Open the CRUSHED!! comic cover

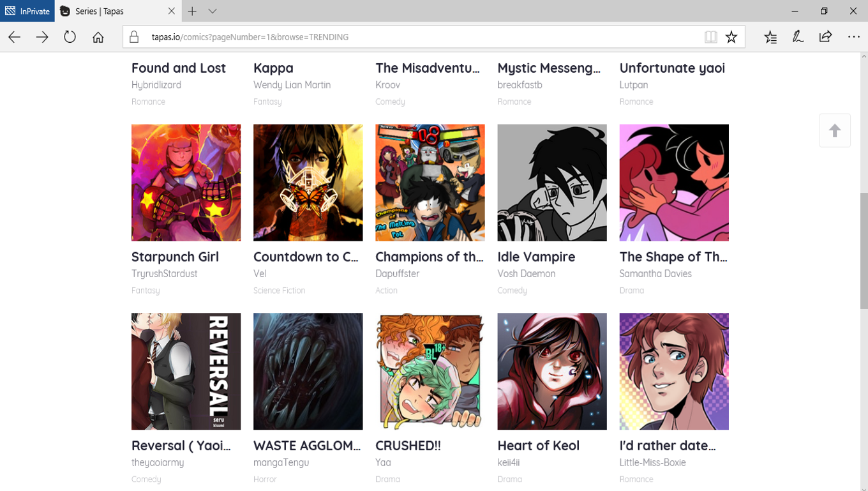(x=430, y=371)
